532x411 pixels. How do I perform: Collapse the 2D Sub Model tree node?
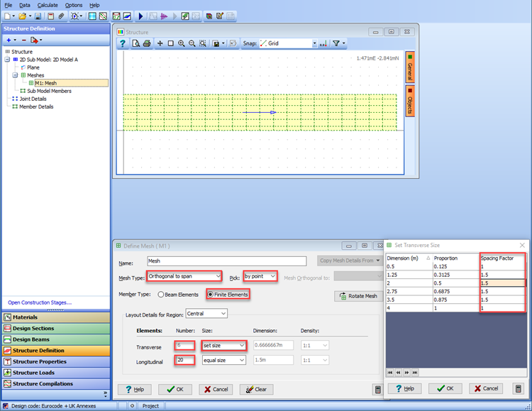(x=7, y=60)
